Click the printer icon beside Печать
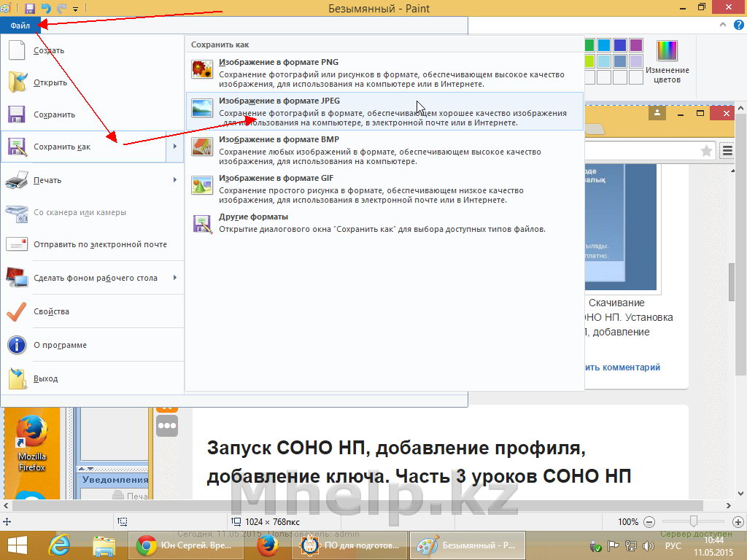Image resolution: width=747 pixels, height=560 pixels. coord(16,180)
